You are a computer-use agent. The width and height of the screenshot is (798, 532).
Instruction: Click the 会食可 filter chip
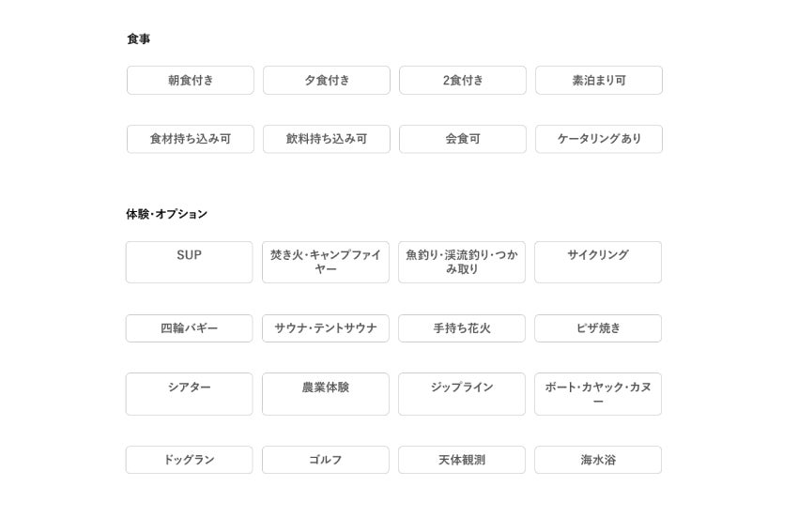coord(463,139)
